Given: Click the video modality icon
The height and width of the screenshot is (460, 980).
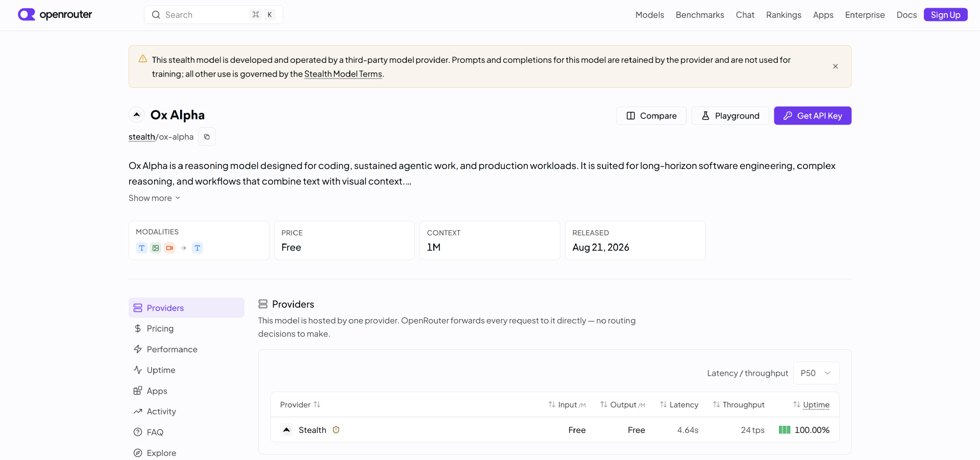Looking at the screenshot, I should click(x=169, y=248).
